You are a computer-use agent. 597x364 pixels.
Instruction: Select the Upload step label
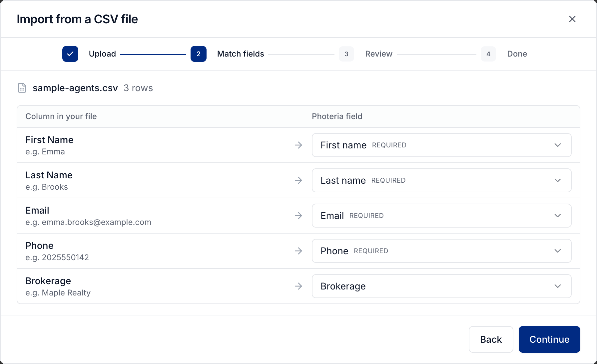click(x=102, y=54)
